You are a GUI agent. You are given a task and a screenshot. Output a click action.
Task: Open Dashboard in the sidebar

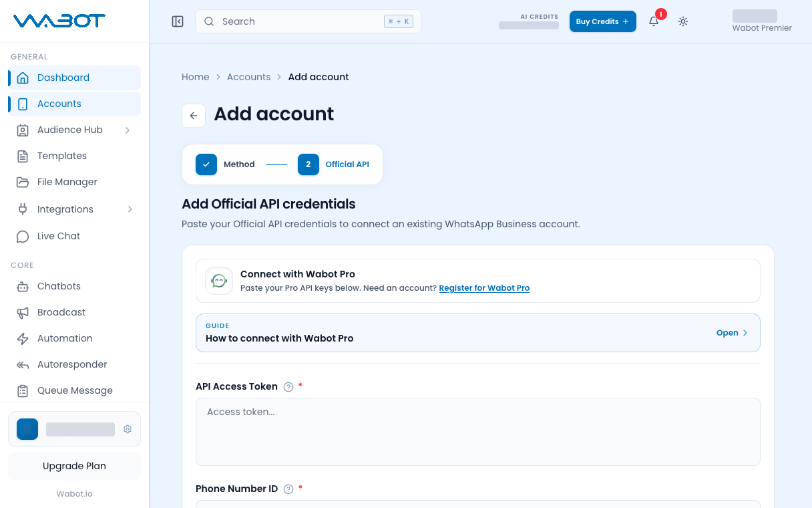(74, 78)
